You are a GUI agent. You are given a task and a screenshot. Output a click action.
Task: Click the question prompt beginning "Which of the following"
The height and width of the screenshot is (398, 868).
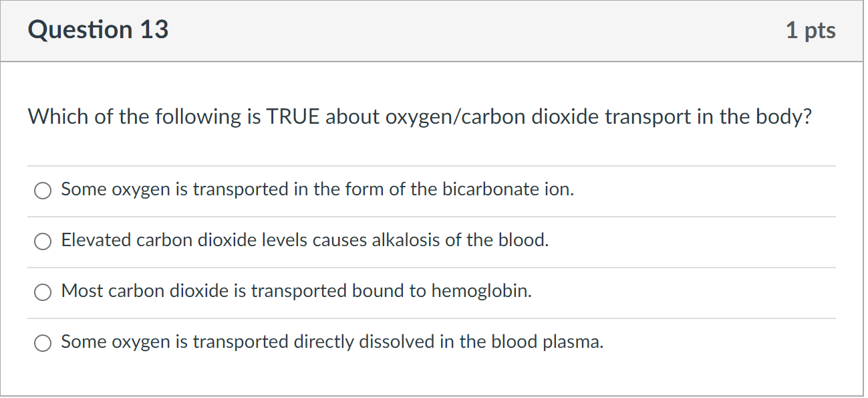tap(420, 117)
